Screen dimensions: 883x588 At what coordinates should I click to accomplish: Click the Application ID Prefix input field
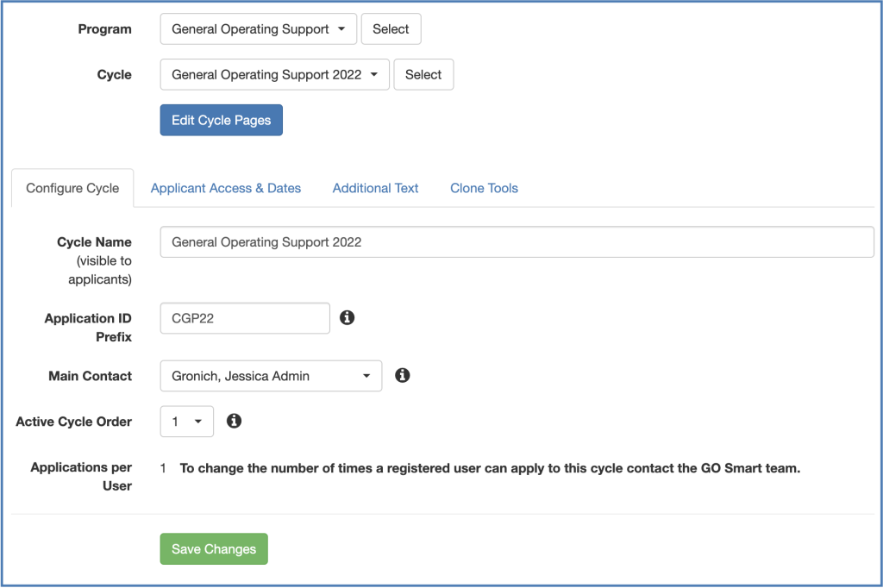coord(245,318)
